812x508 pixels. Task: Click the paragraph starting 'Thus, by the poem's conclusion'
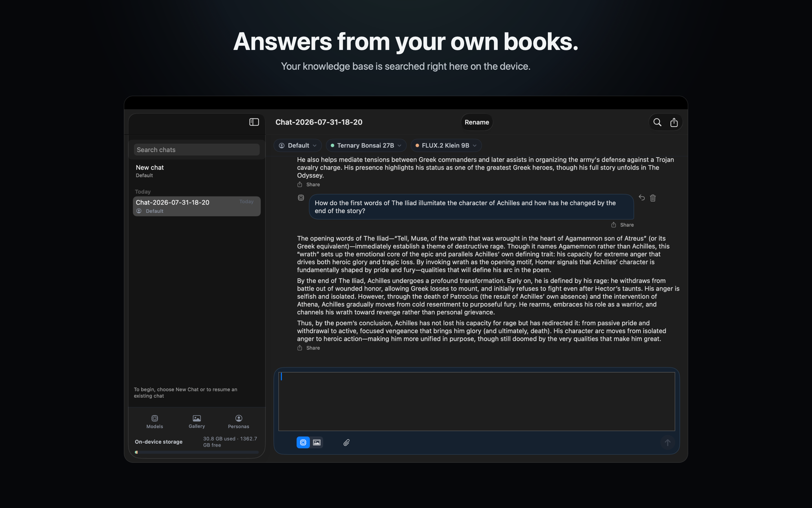(482, 331)
